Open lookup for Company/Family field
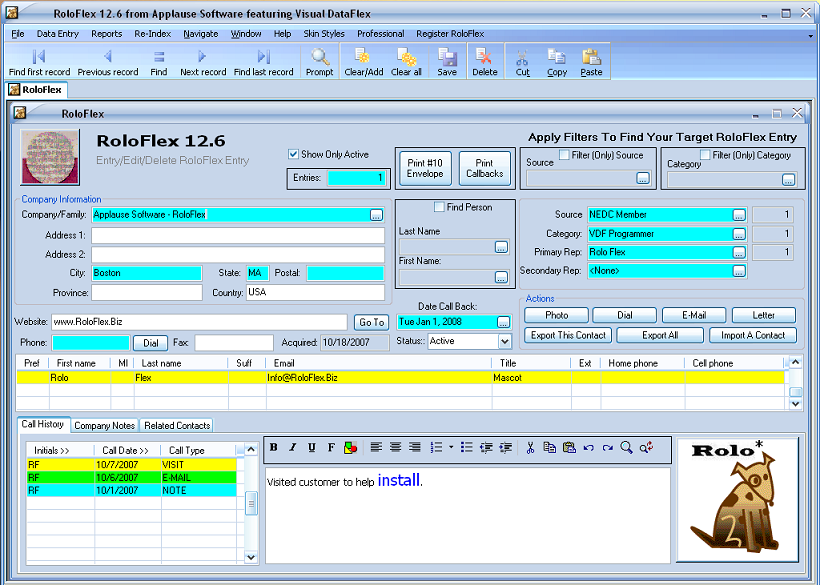 [x=376, y=215]
